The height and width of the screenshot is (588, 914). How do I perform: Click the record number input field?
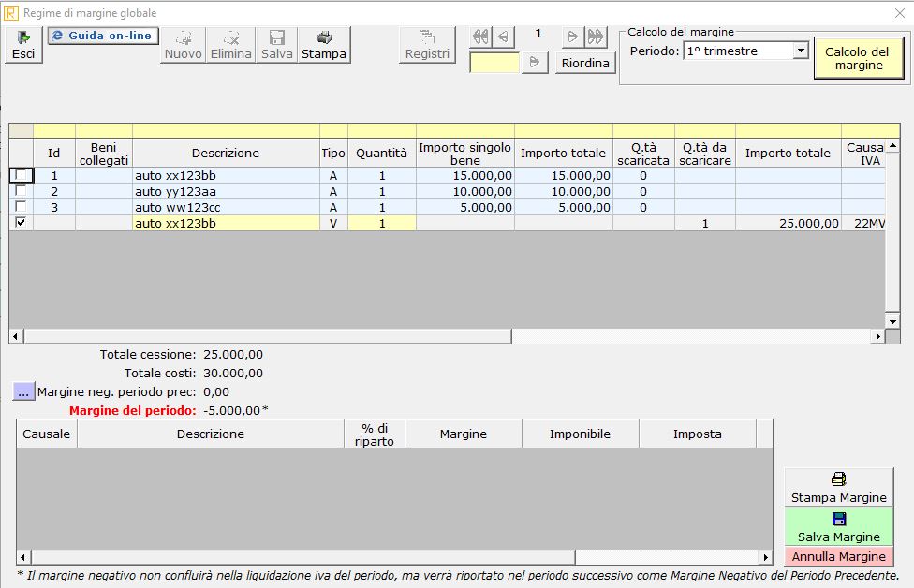coord(494,63)
